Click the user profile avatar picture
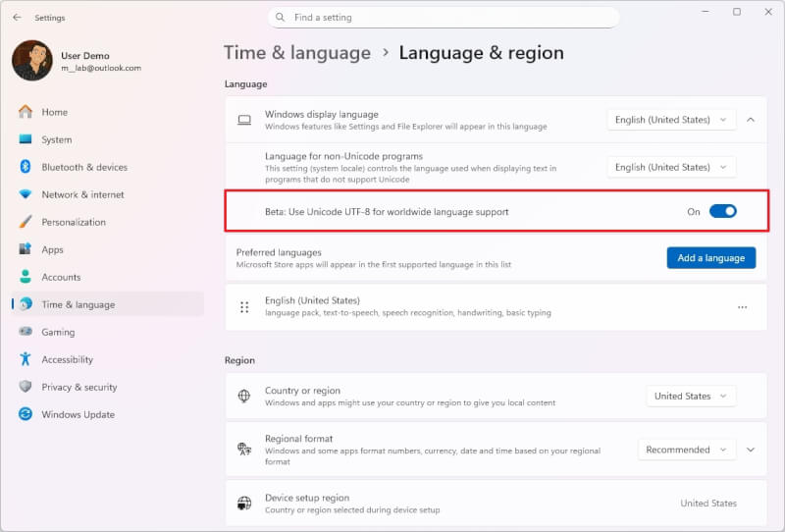 (x=31, y=61)
